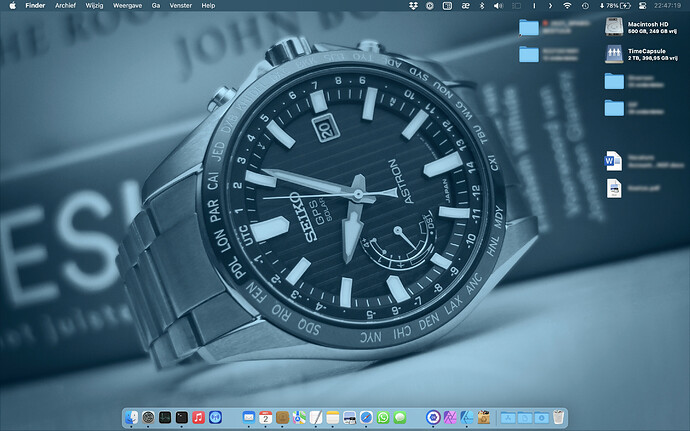Open the keyboard input source menu (æ)
The height and width of the screenshot is (431, 690).
click(x=465, y=6)
